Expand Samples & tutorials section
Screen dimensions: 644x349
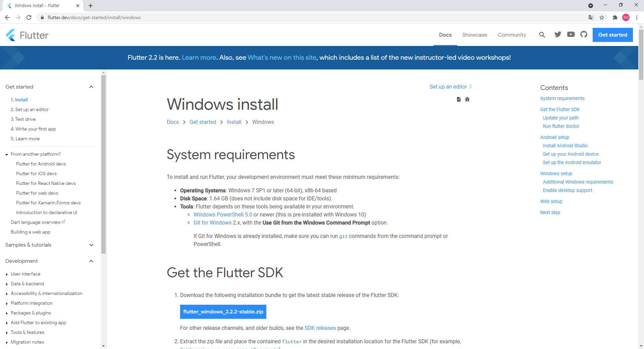91,245
